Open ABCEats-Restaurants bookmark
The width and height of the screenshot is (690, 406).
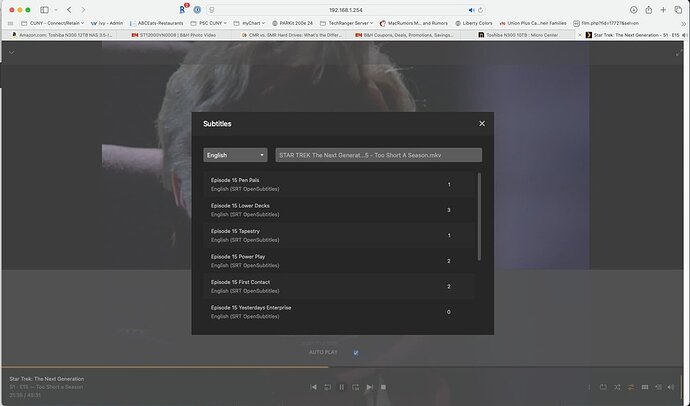[157, 23]
